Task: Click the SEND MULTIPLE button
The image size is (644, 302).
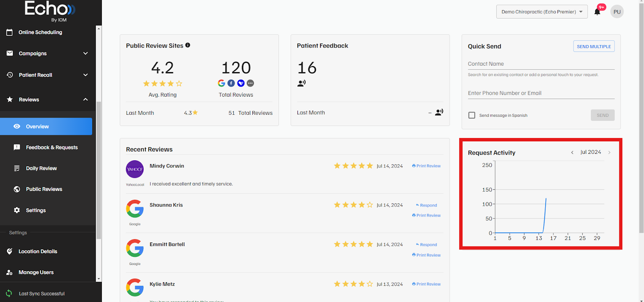Action: pos(594,46)
